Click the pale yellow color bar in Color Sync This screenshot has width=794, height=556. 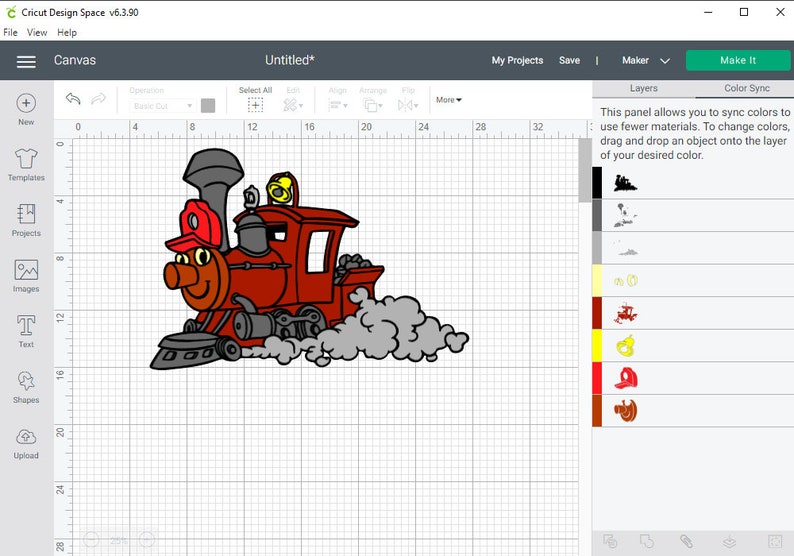pyautogui.click(x=597, y=280)
